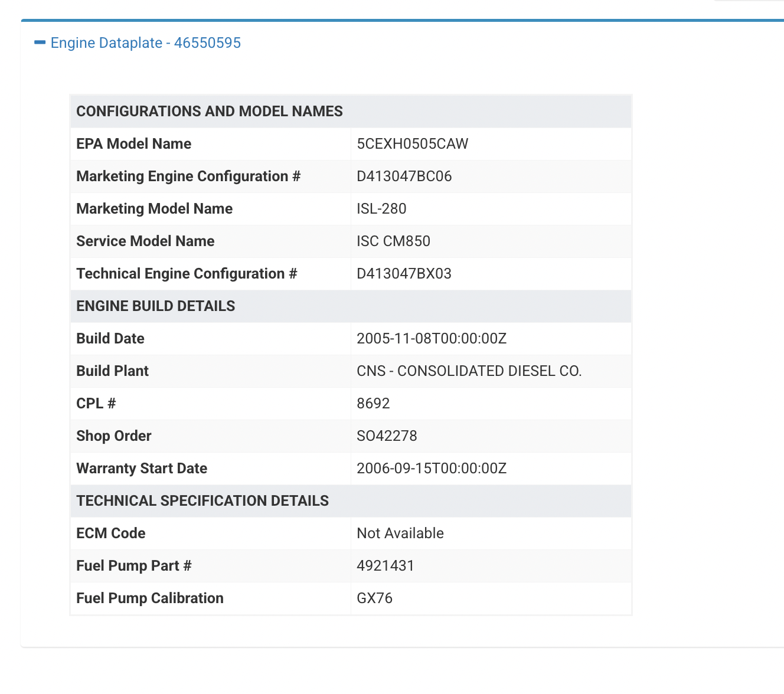
Task: Click the Fuel Pump Calibration value GX76
Action: pos(374,598)
